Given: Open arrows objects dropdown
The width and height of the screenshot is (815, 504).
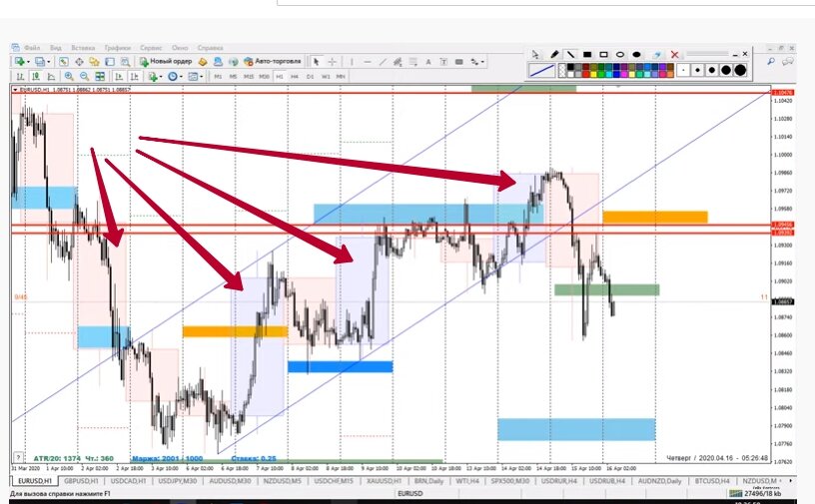Looking at the screenshot, I should click(476, 61).
